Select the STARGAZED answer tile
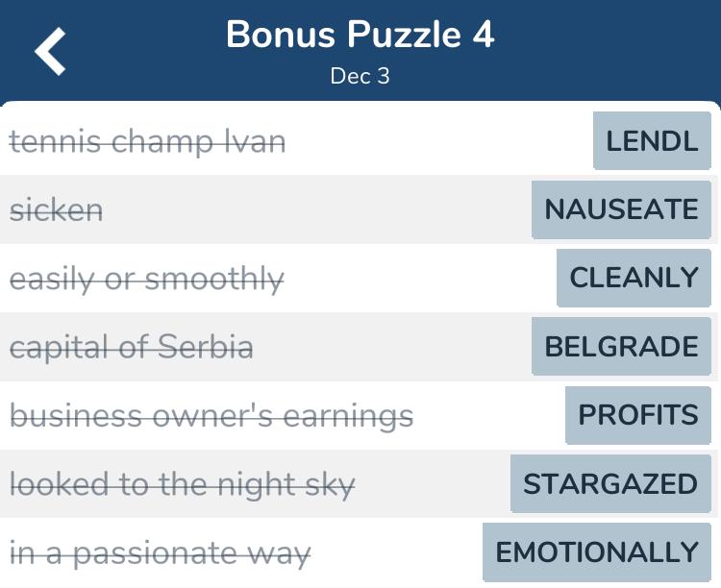 click(x=610, y=483)
